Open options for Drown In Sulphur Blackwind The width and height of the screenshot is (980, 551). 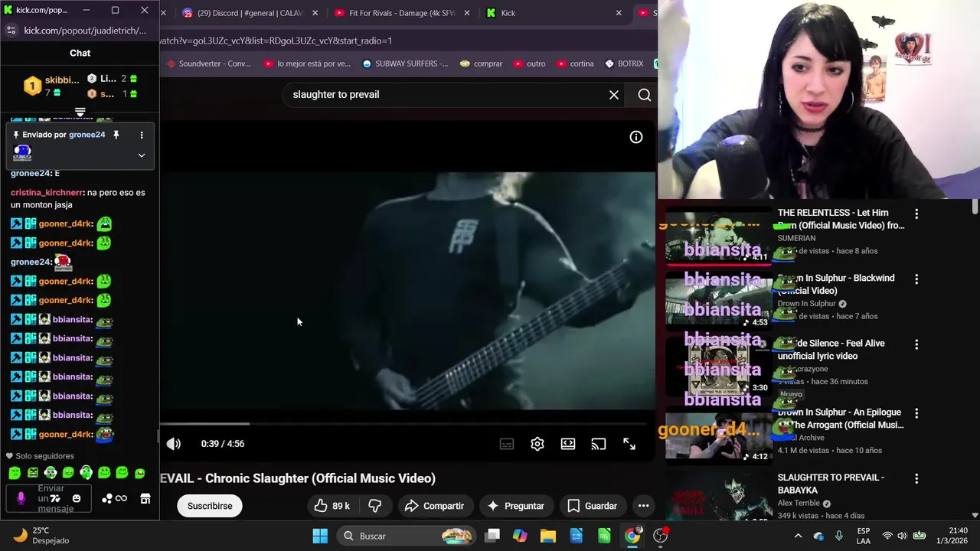(916, 279)
